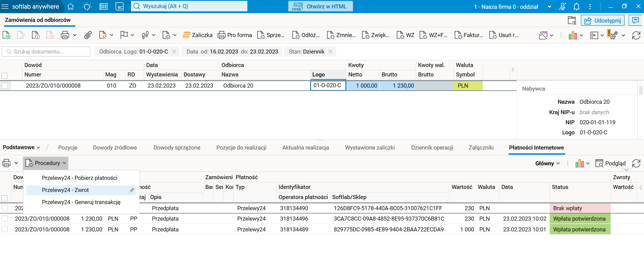Viewport: 644px width, 260px height.
Task: Click the delete document icon
Action: coord(50,35)
